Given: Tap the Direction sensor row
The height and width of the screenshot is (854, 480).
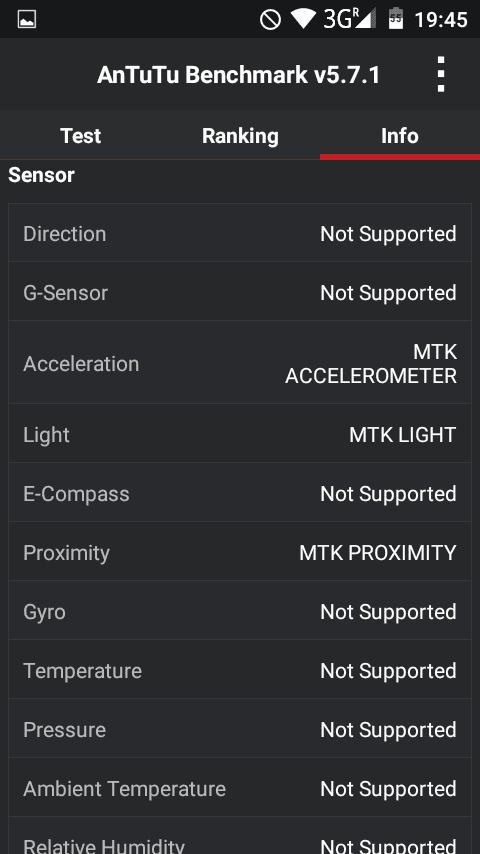Looking at the screenshot, I should click(x=240, y=234).
